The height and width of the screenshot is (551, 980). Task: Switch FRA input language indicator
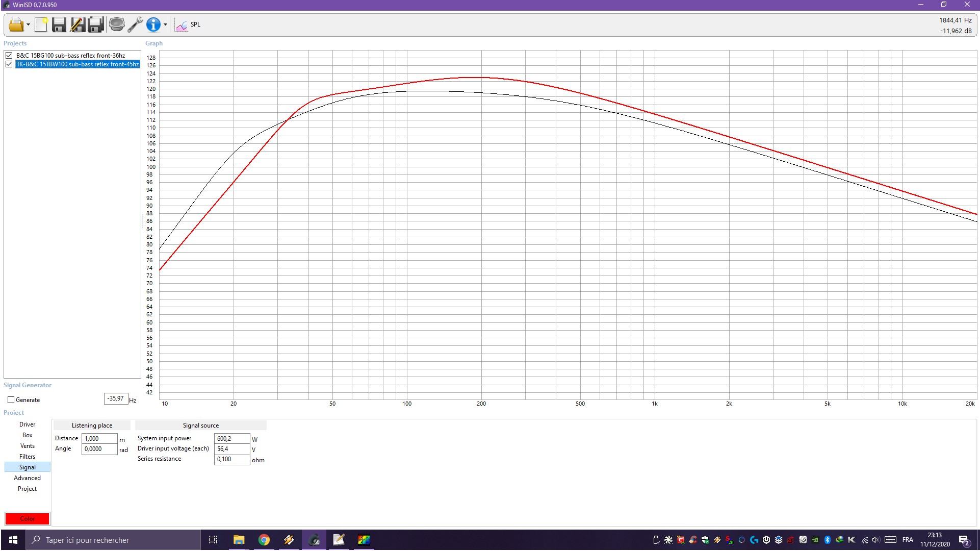(908, 540)
